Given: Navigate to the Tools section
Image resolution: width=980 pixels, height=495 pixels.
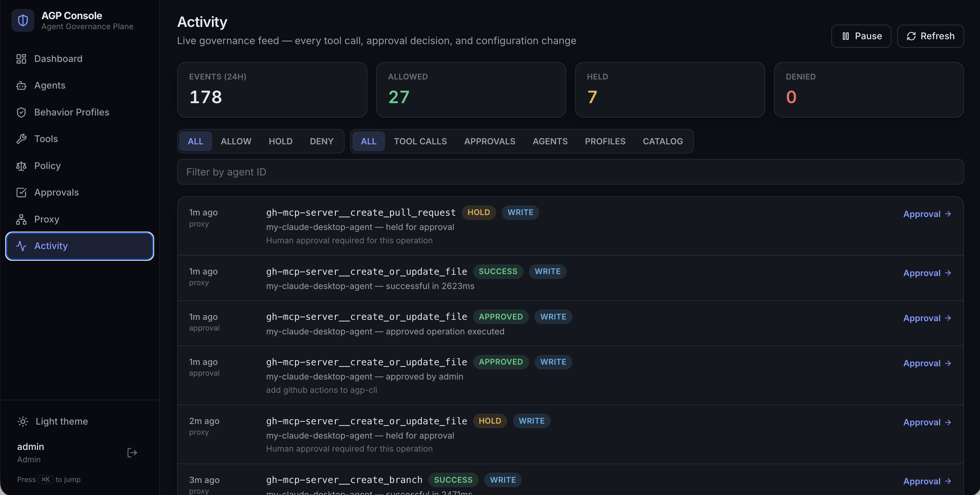Looking at the screenshot, I should (x=80, y=139).
